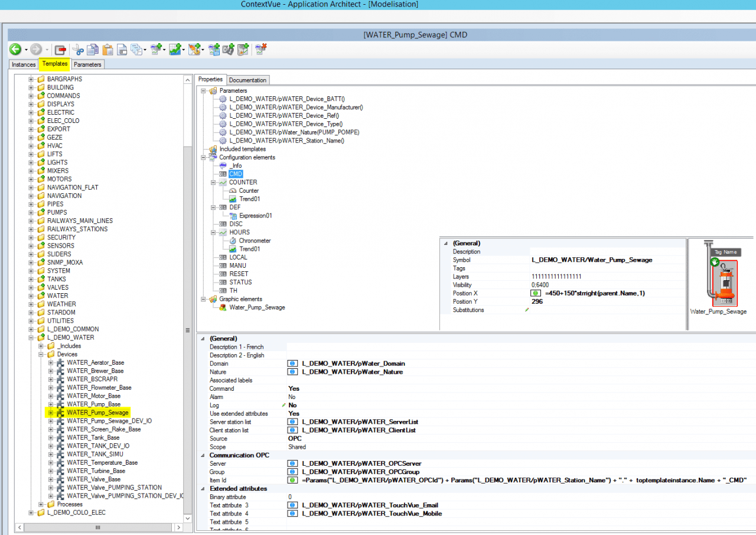This screenshot has height=535, width=756.
Task: Click the add trend chart toolbar icon
Action: pyautogui.click(x=174, y=50)
